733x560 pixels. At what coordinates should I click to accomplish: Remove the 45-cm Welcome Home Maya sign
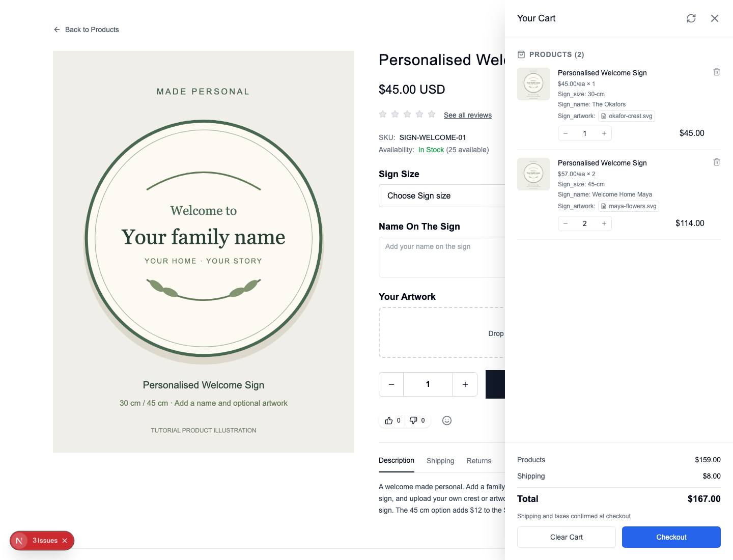[x=717, y=162]
